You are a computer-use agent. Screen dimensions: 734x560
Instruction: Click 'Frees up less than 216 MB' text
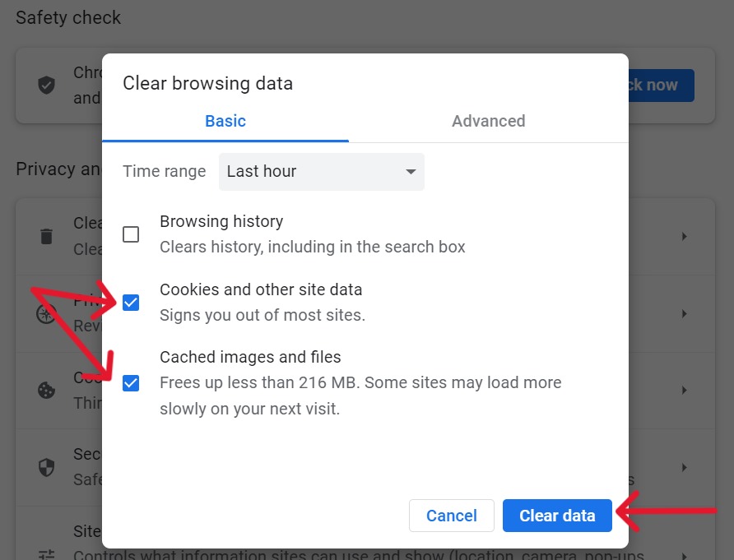[x=259, y=382]
